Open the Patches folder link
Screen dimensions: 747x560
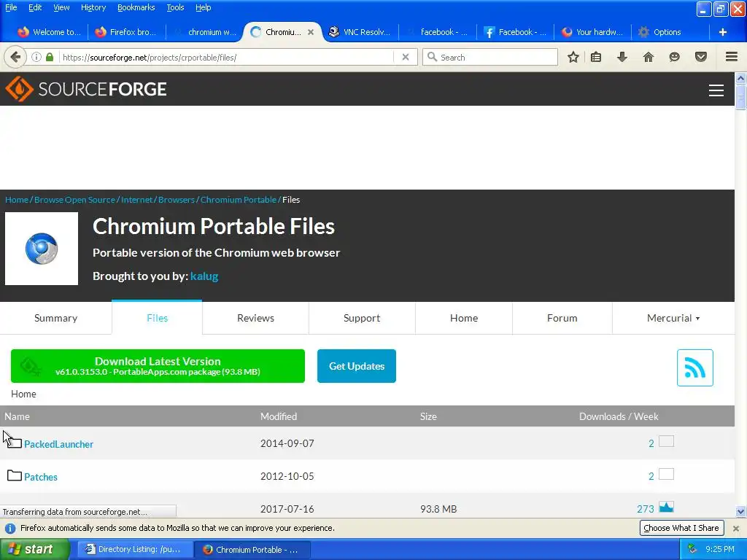point(41,477)
